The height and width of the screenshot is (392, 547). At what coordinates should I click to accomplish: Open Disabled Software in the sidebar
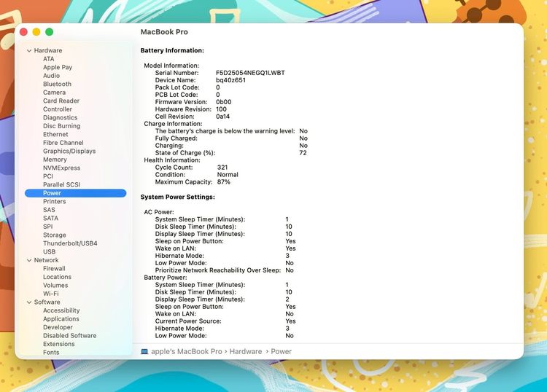[x=70, y=336]
